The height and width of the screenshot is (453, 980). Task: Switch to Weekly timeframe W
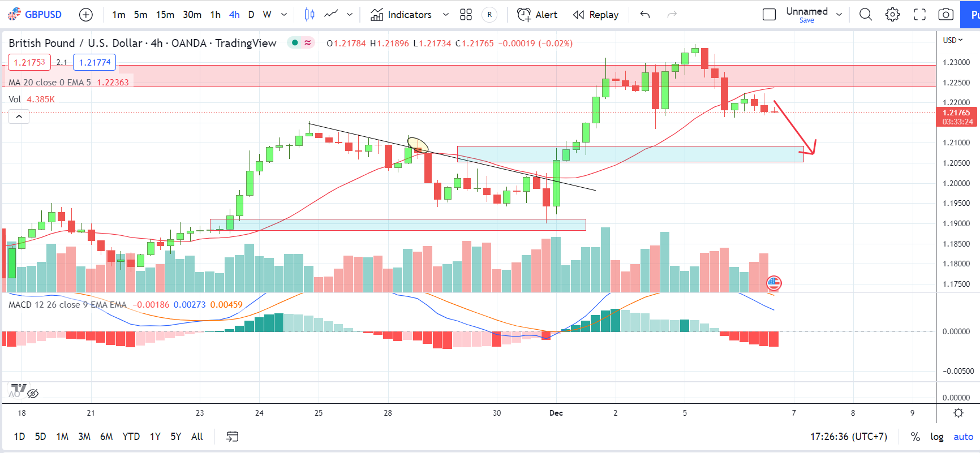coord(267,15)
